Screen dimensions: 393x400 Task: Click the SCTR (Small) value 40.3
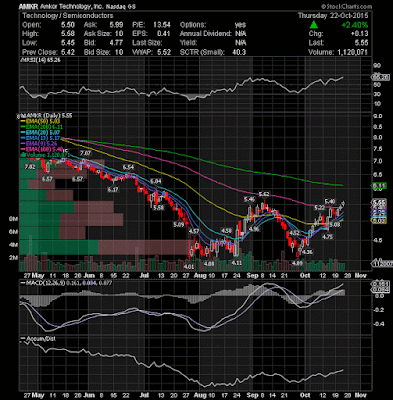[x=239, y=52]
